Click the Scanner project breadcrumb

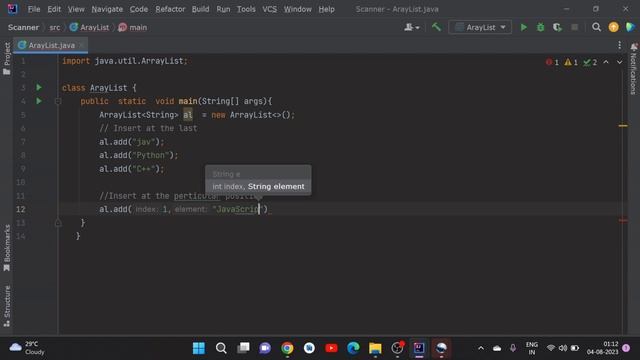23,27
